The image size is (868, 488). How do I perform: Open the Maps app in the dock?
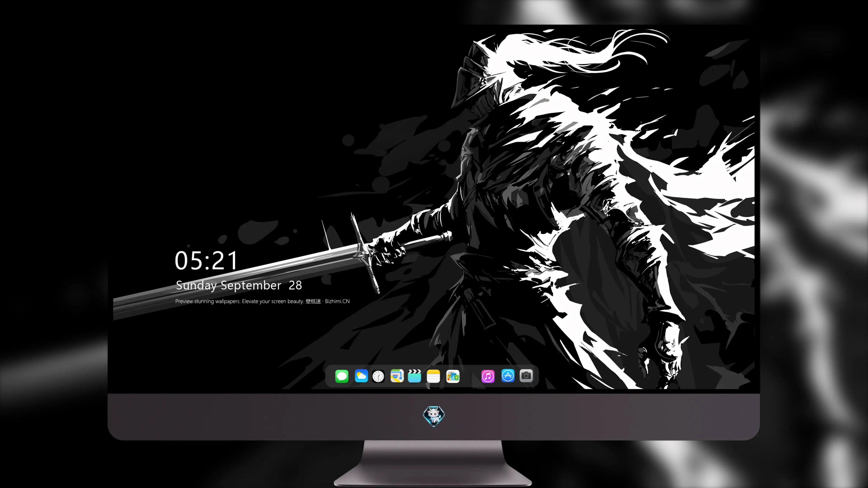[397, 376]
